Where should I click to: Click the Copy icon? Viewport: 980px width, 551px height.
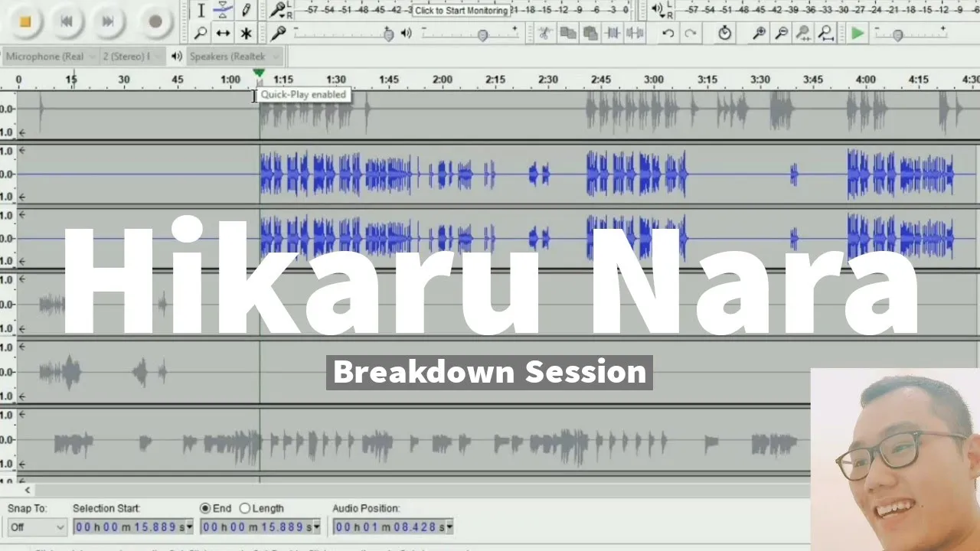point(567,33)
